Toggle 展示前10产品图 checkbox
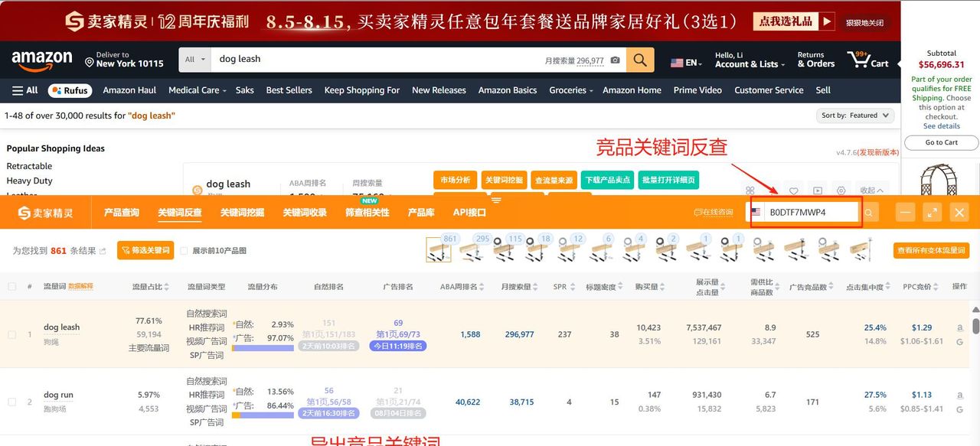 184,251
